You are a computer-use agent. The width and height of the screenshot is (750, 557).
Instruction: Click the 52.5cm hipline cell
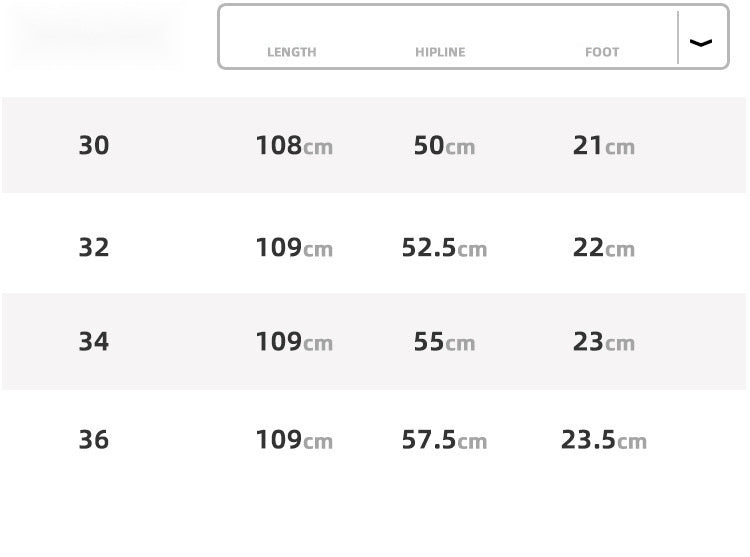pos(444,247)
